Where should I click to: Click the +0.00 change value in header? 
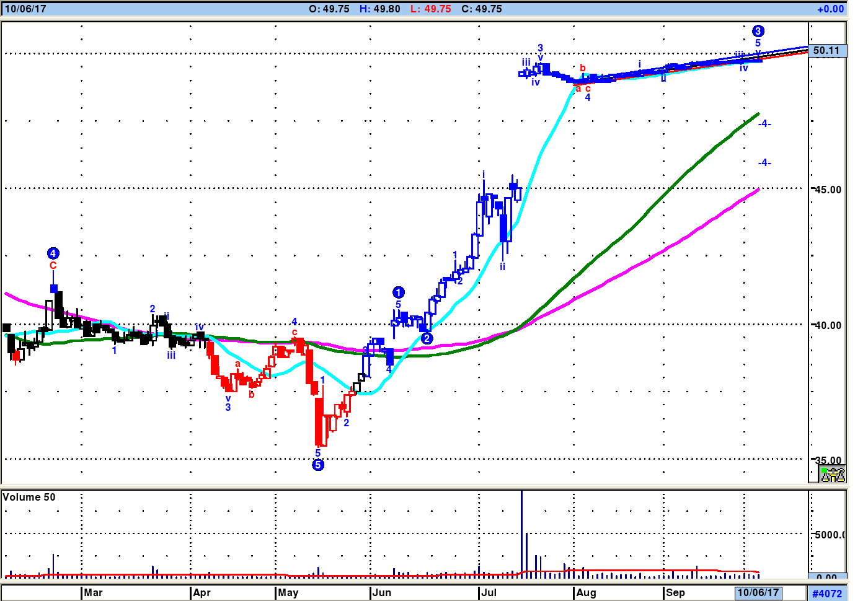(830, 9)
